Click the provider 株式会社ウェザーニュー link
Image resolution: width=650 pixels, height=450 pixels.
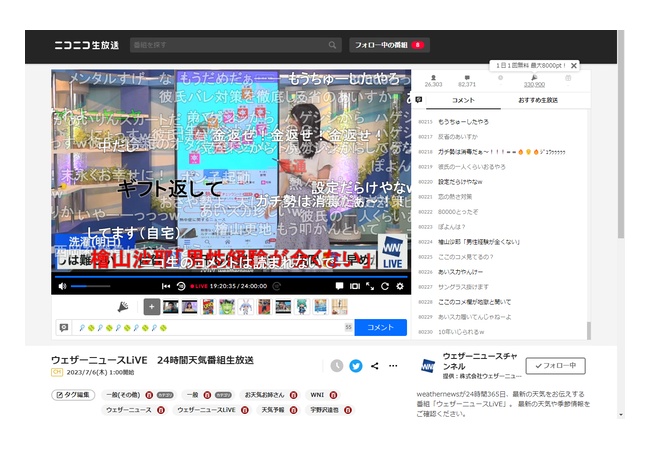pos(490,376)
